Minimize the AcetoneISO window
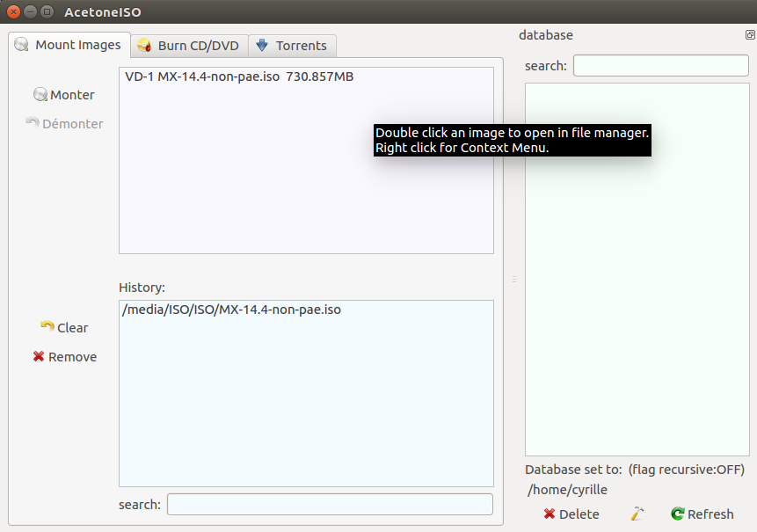Viewport: 757px width, 532px height. (x=31, y=11)
